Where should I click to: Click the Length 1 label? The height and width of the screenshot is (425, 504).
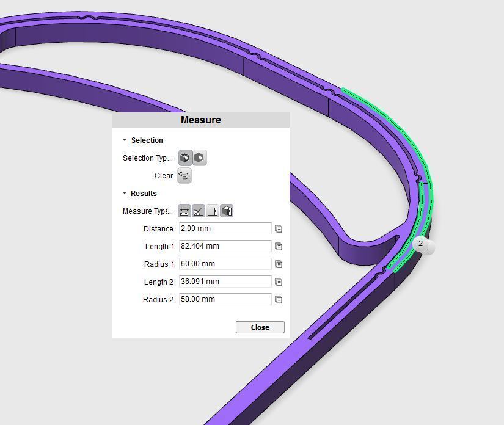pos(159,247)
